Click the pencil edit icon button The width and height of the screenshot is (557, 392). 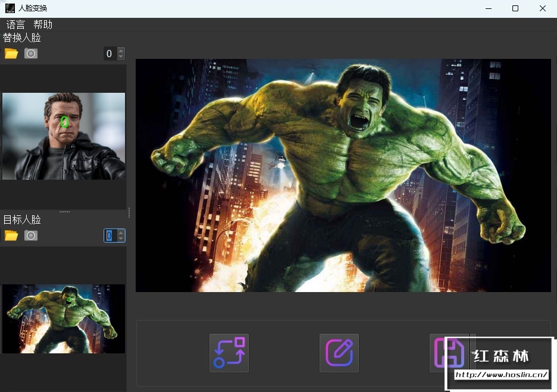(x=339, y=353)
